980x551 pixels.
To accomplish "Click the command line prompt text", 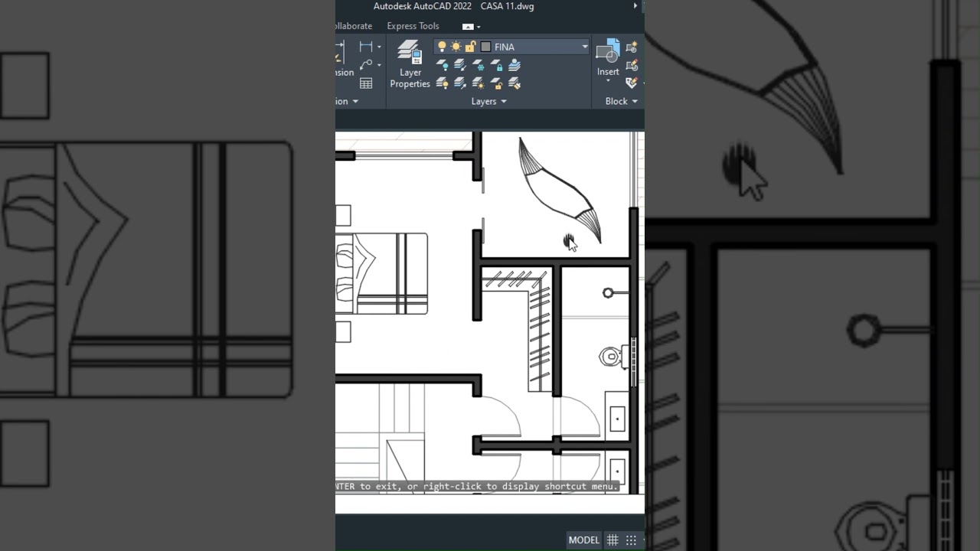I will click(476, 486).
